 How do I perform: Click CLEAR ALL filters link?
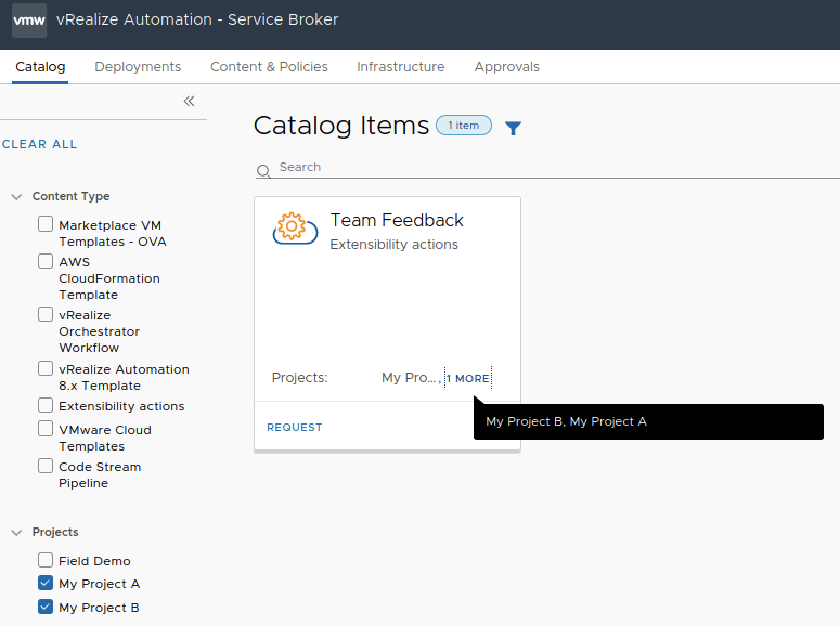point(40,144)
